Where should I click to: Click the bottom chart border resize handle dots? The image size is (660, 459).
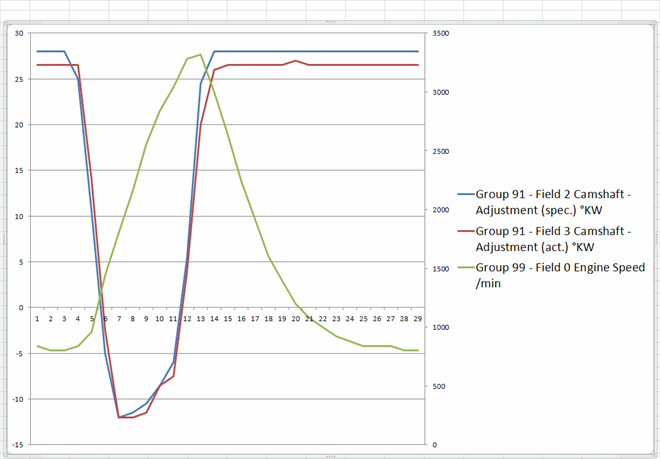coord(330,456)
